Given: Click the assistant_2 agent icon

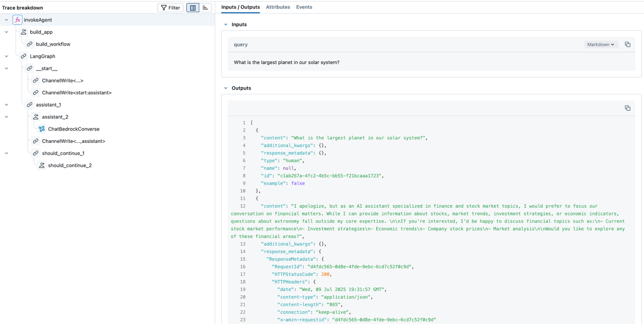Looking at the screenshot, I should [36, 117].
